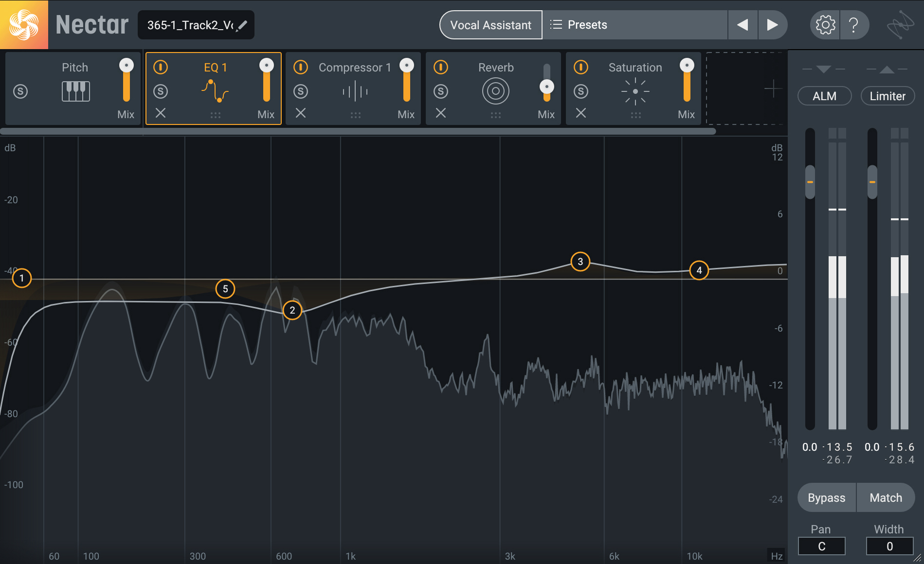Add a new module with plus slot
The height and width of the screenshot is (564, 924).
(772, 89)
